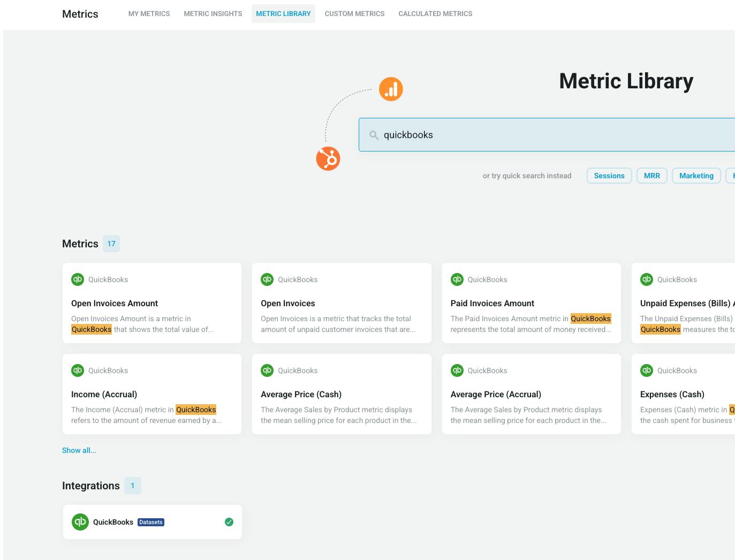This screenshot has height=560, width=735.
Task: Click QuickBooks icon on Average Price (Accrual) card
Action: [457, 370]
